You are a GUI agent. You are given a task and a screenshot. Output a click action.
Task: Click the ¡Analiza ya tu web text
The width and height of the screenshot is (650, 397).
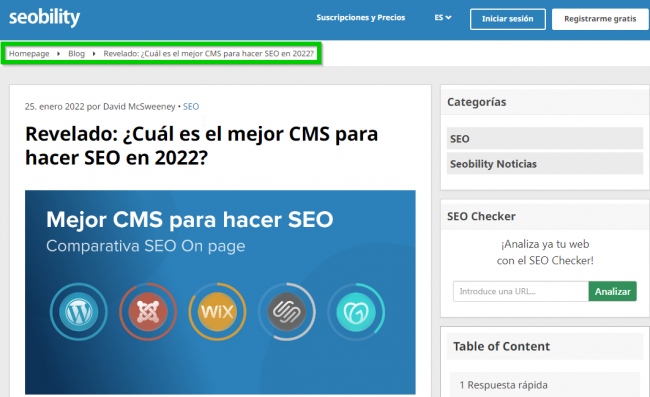(x=545, y=244)
